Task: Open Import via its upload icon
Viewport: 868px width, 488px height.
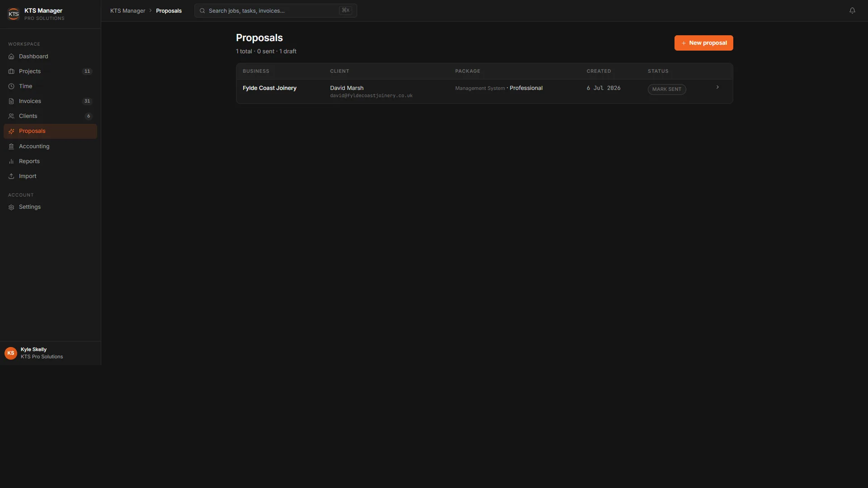Action: (11, 176)
